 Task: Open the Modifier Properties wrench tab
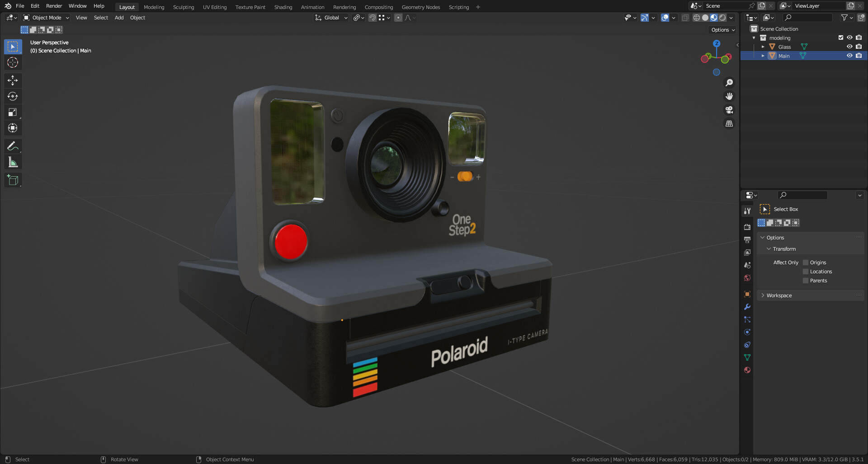click(x=747, y=307)
